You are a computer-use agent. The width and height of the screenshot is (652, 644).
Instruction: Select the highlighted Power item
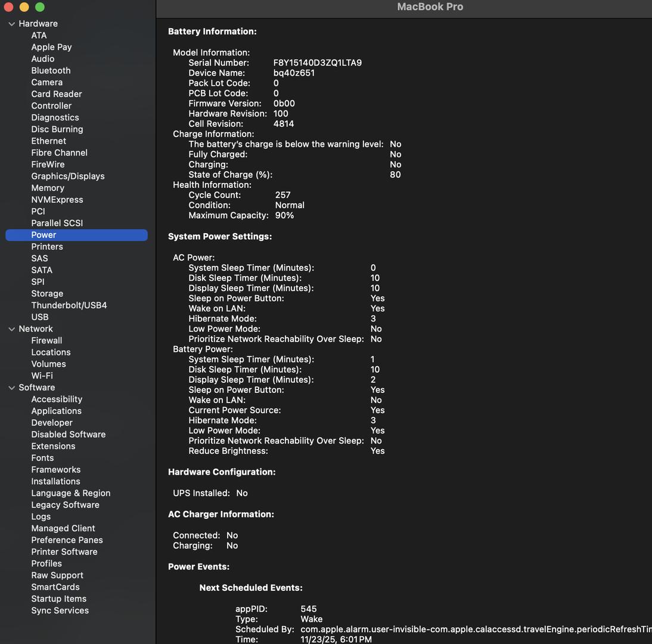(x=44, y=235)
